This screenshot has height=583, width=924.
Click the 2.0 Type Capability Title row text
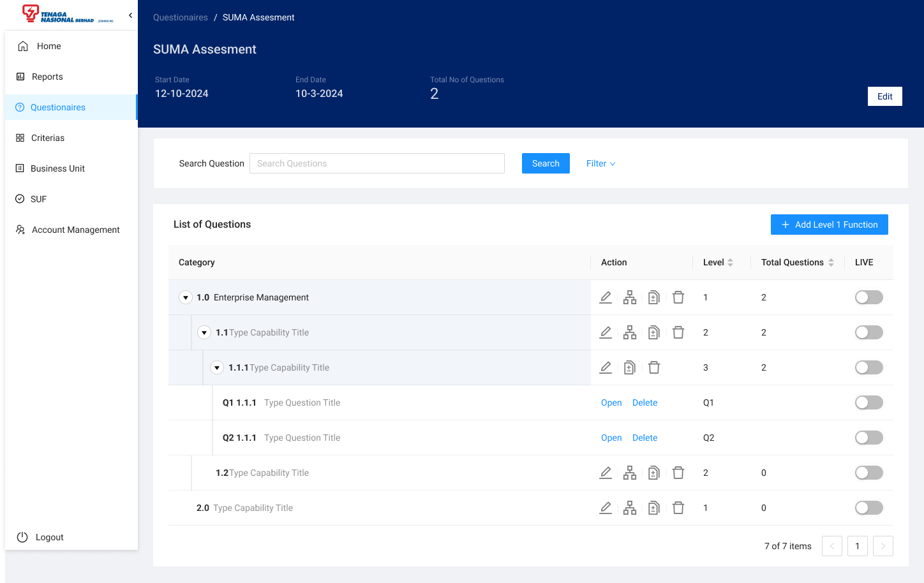244,508
